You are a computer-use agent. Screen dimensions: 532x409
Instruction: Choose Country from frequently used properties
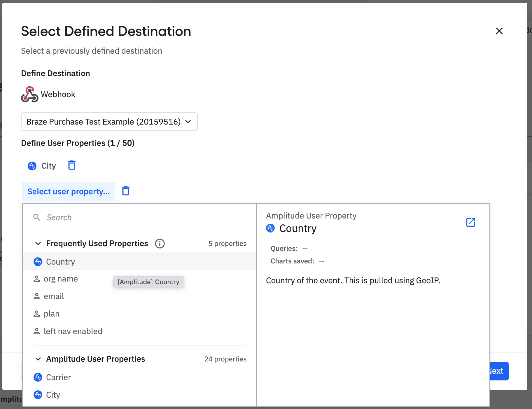pyautogui.click(x=61, y=262)
